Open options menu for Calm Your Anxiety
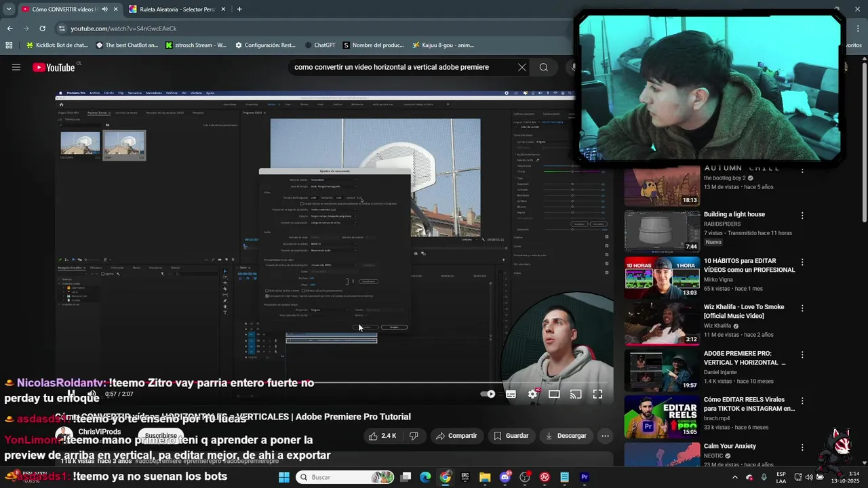The width and height of the screenshot is (868, 488). coord(802,447)
